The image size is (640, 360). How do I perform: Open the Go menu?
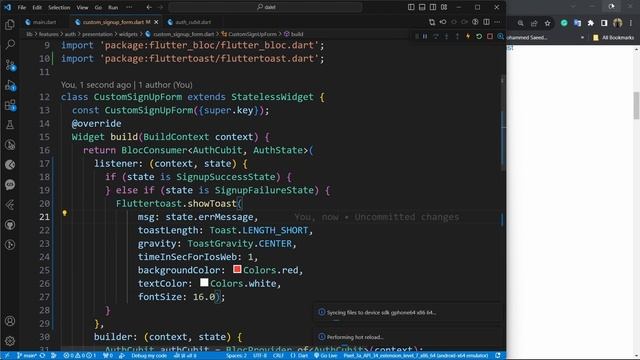[x=98, y=7]
